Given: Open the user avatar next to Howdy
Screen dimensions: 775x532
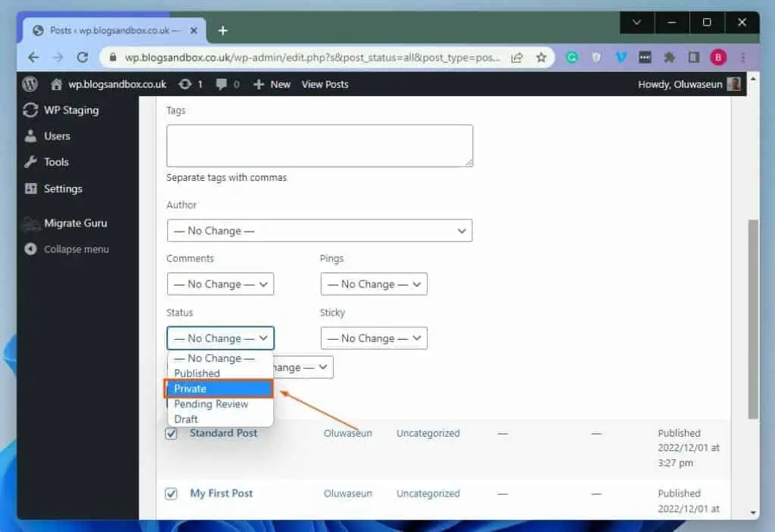Looking at the screenshot, I should pos(734,84).
